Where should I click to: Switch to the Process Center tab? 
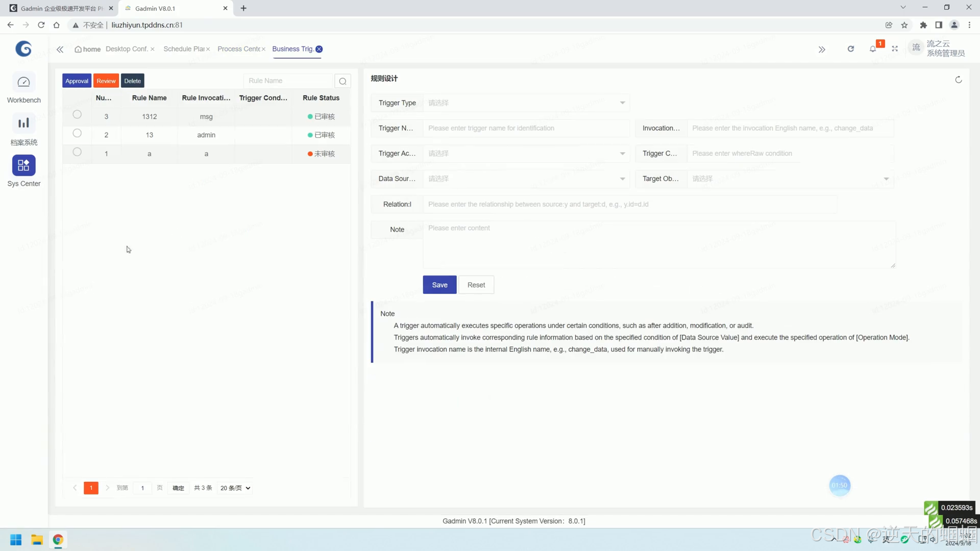pyautogui.click(x=238, y=49)
